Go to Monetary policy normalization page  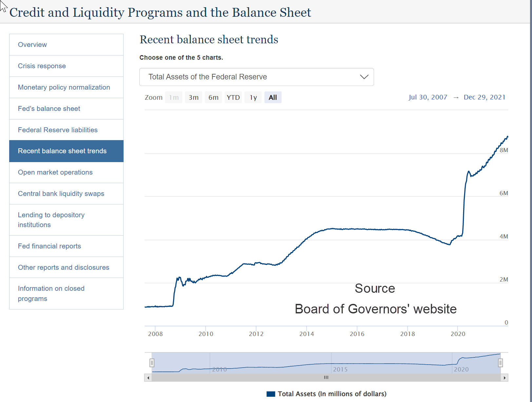pos(64,87)
